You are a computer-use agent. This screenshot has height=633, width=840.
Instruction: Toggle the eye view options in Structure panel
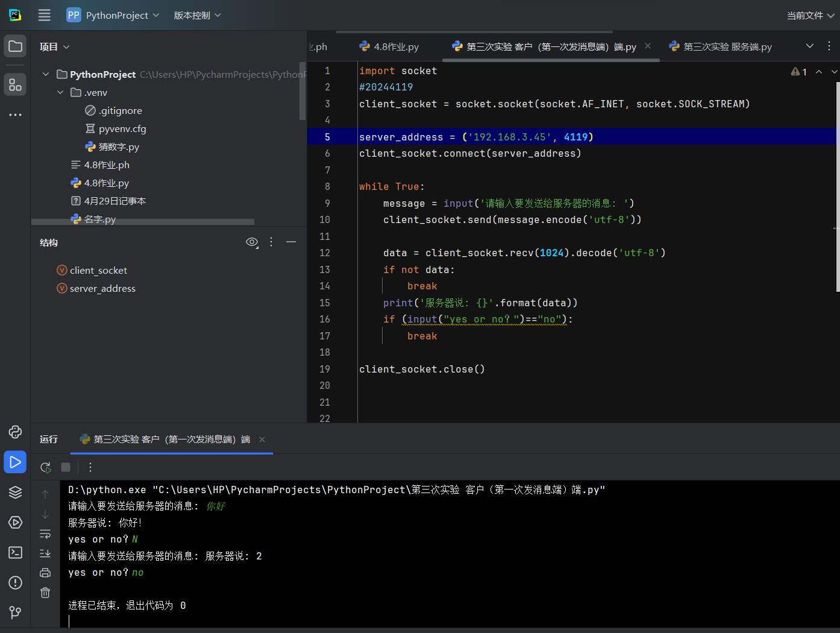(252, 242)
